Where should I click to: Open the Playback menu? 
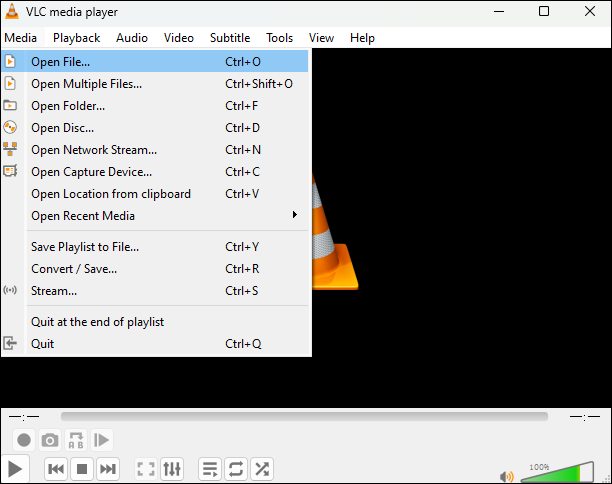click(x=76, y=38)
